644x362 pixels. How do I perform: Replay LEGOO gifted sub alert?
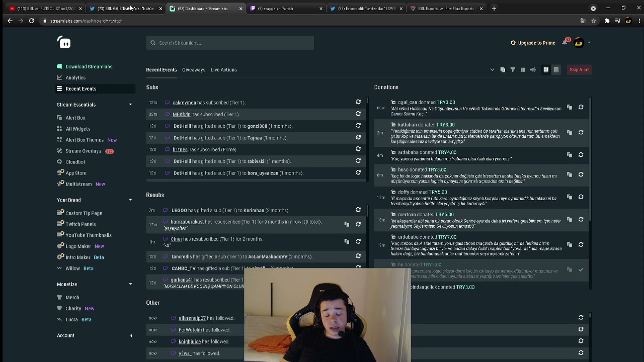pyautogui.click(x=358, y=210)
